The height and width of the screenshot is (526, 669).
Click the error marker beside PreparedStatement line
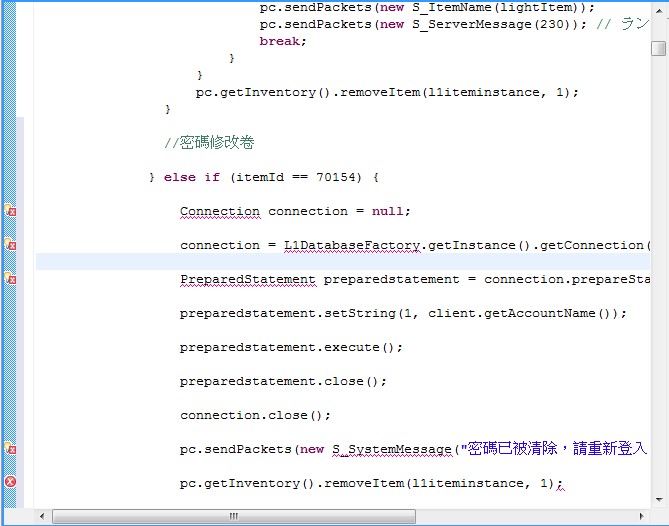[10, 278]
